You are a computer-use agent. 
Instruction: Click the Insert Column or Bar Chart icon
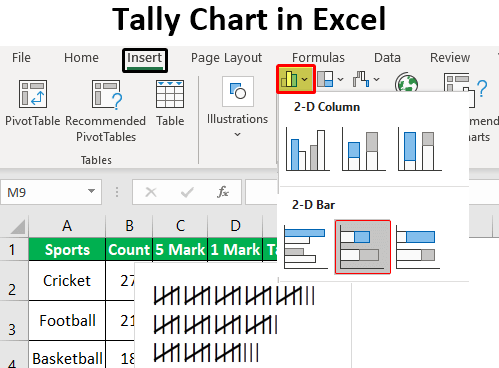(289, 79)
